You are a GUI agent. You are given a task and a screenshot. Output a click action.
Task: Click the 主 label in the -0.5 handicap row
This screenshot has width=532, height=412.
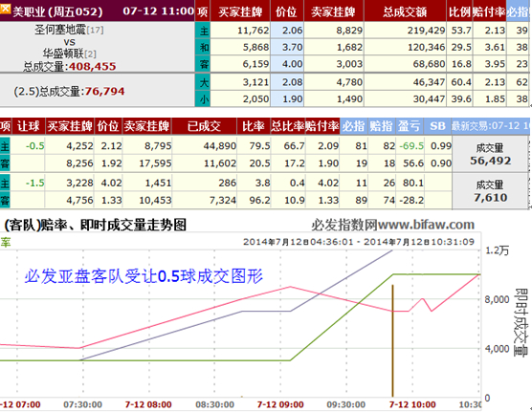(5, 146)
